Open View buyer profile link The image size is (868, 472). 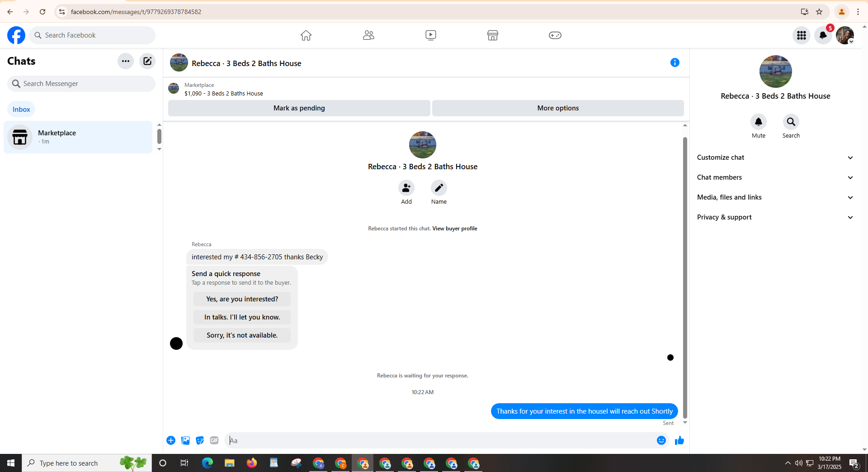pos(455,229)
